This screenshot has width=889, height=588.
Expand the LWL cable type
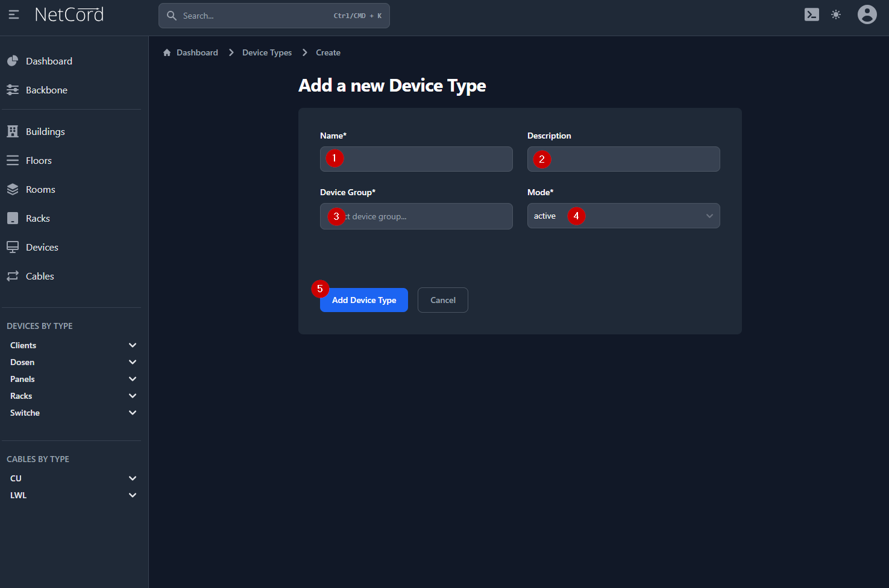click(133, 495)
